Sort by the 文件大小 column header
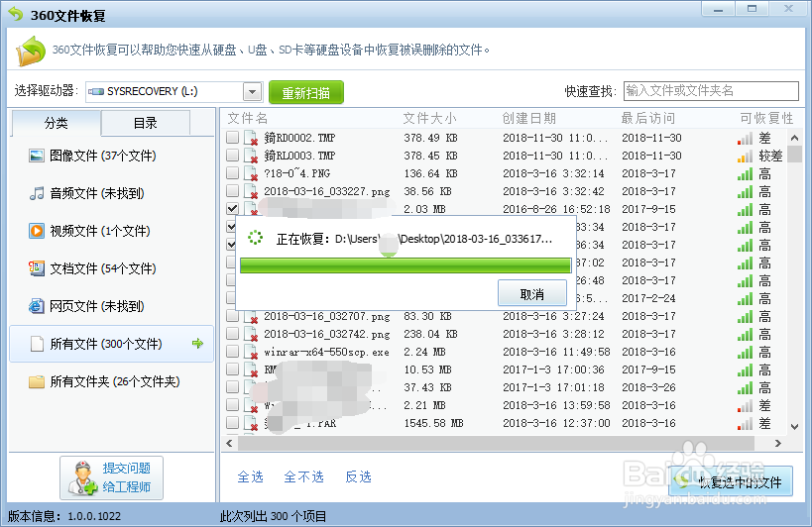The width and height of the screenshot is (812, 527). (430, 119)
